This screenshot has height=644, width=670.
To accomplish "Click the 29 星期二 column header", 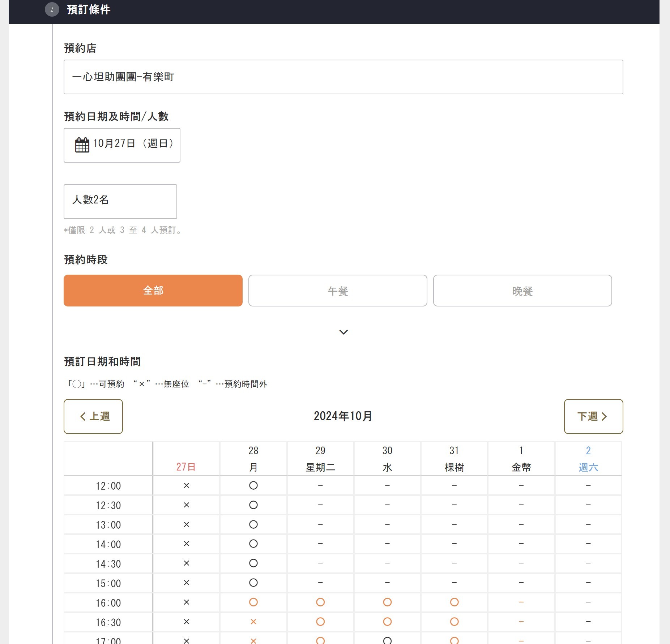I will click(x=320, y=459).
